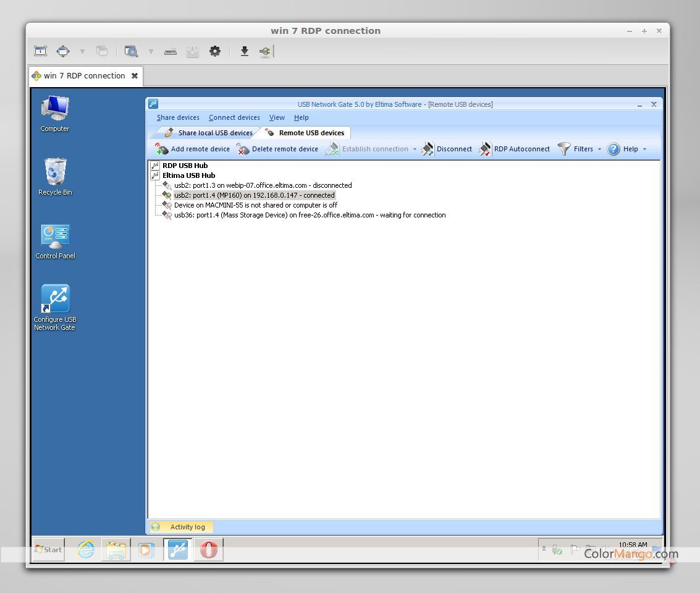Collapse the RDP USB Hub node
This screenshot has height=593, width=700.
(155, 166)
